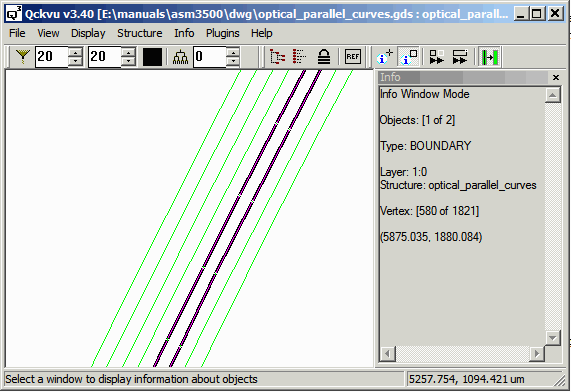Click the Info panel scroll left arrow

pyautogui.click(x=387, y=353)
